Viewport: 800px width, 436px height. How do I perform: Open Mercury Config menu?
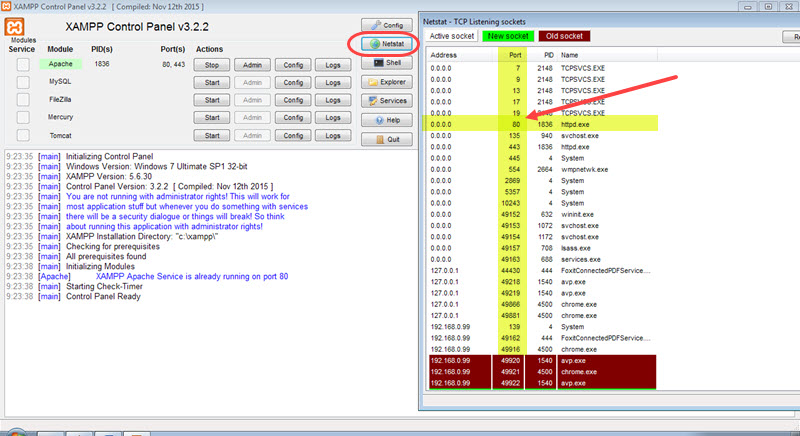click(293, 118)
